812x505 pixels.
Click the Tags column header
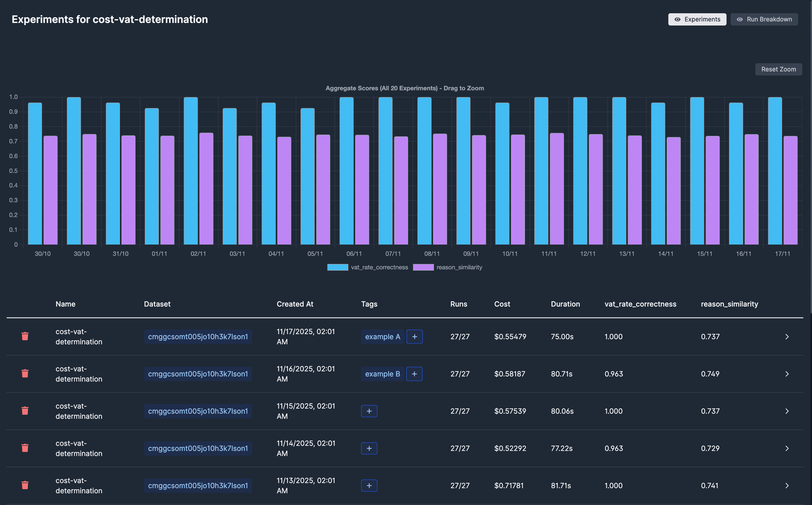[x=369, y=304]
